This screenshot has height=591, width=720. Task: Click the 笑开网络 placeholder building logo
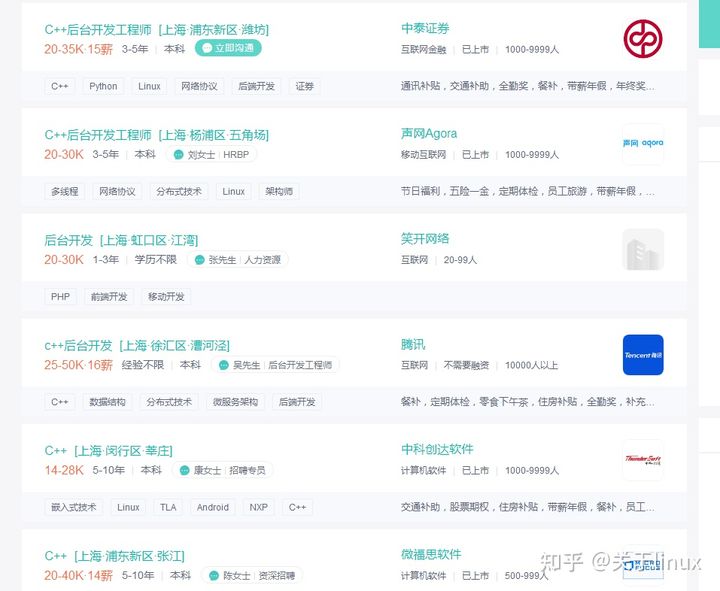pyautogui.click(x=643, y=249)
